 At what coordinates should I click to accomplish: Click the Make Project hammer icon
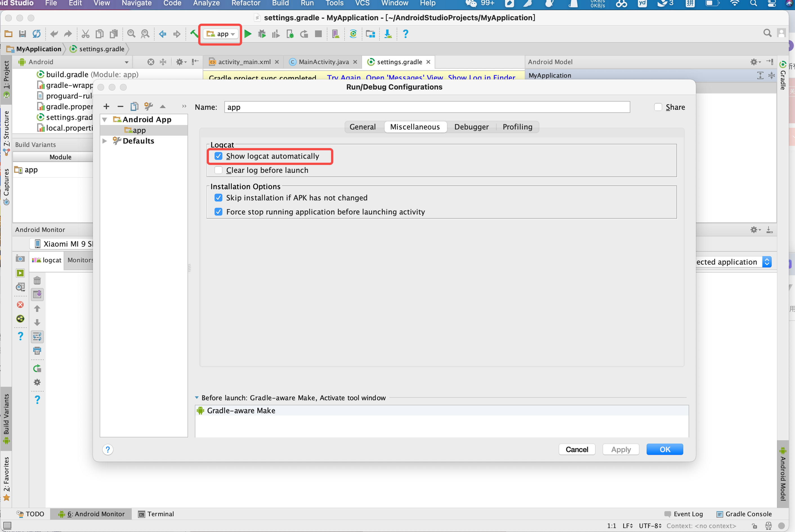(x=194, y=33)
